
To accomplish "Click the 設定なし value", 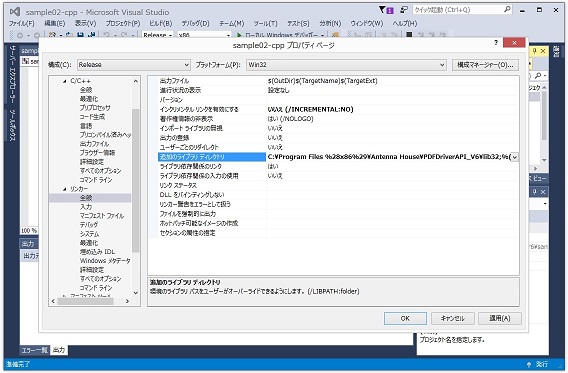I will (x=279, y=90).
